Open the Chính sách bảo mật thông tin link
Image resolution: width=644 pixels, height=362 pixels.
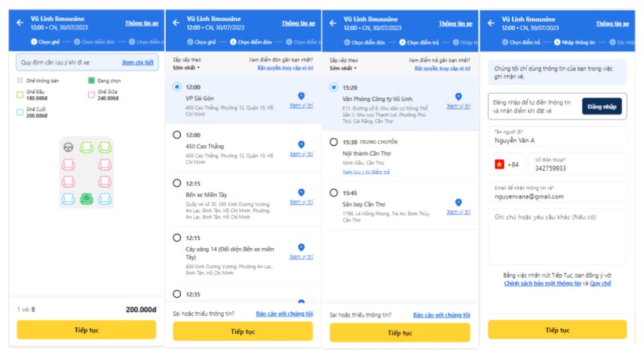click(x=543, y=283)
